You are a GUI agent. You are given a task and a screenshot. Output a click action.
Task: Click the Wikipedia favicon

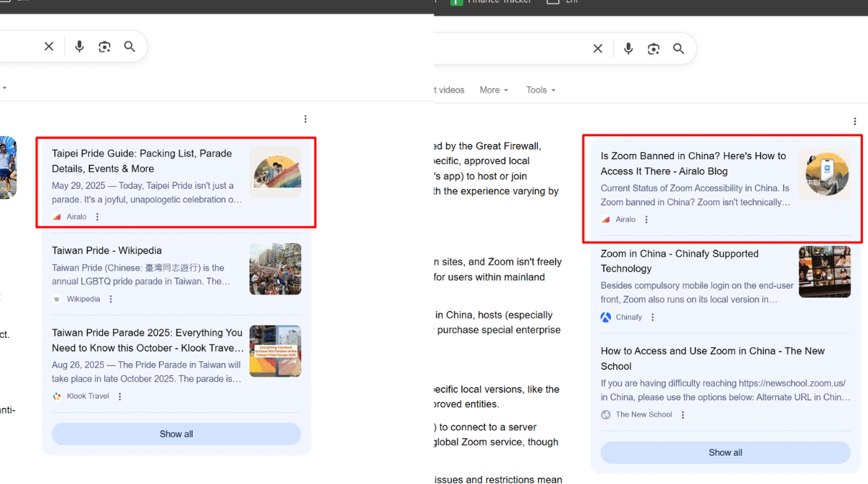[57, 300]
